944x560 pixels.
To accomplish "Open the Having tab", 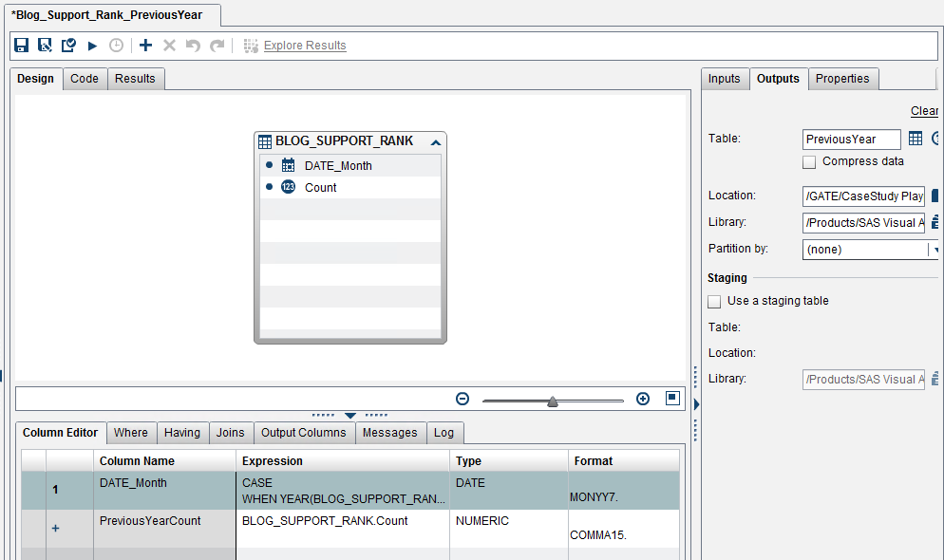I will point(181,433).
